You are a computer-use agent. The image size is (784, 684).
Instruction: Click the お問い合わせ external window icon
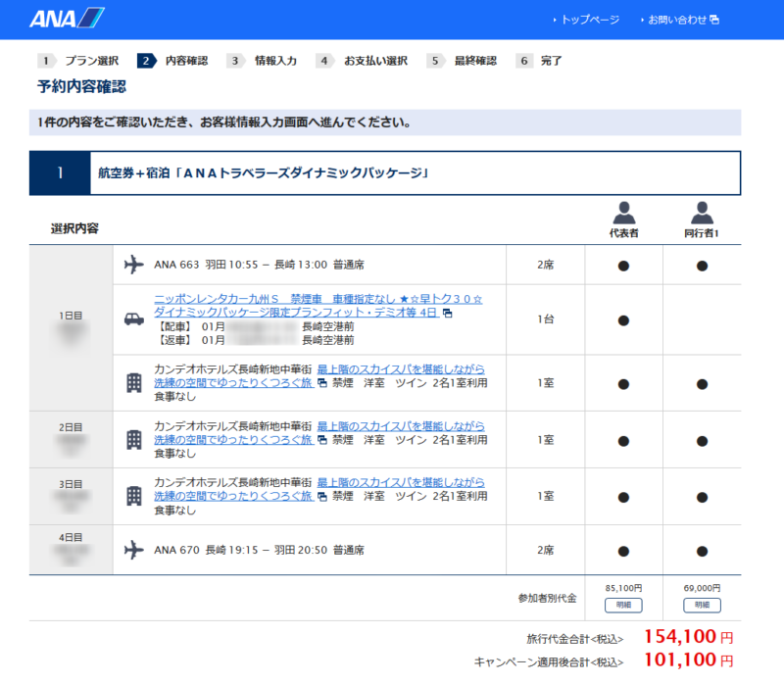tap(714, 20)
